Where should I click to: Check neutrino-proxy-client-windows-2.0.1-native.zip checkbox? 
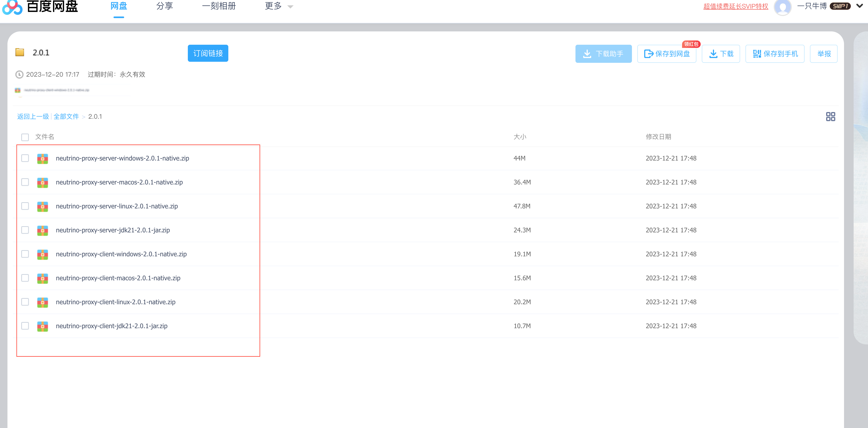click(25, 254)
